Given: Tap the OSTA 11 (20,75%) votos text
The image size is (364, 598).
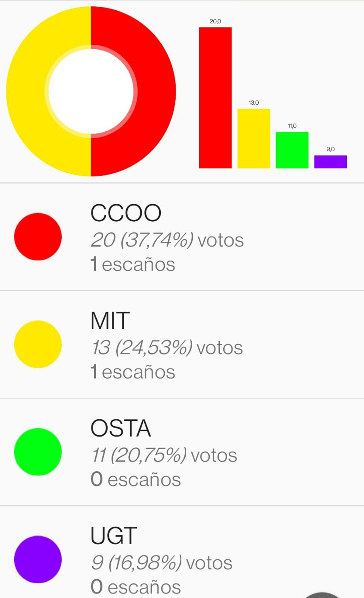Looking at the screenshot, I should click(x=164, y=455).
